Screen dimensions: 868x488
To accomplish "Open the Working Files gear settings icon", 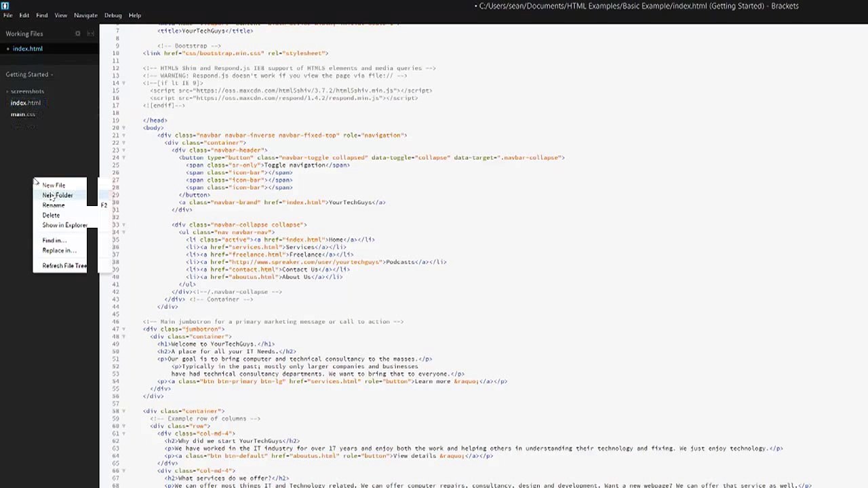I will point(78,33).
